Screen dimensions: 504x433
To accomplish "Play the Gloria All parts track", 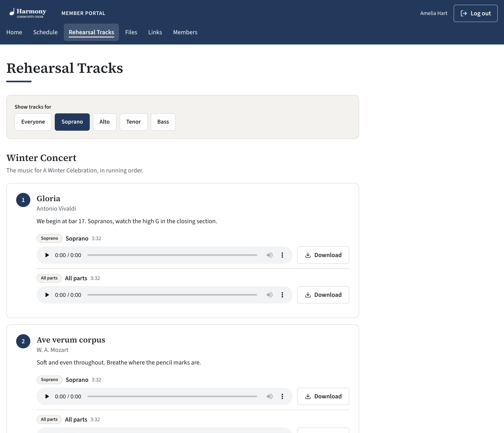I will [x=47, y=295].
